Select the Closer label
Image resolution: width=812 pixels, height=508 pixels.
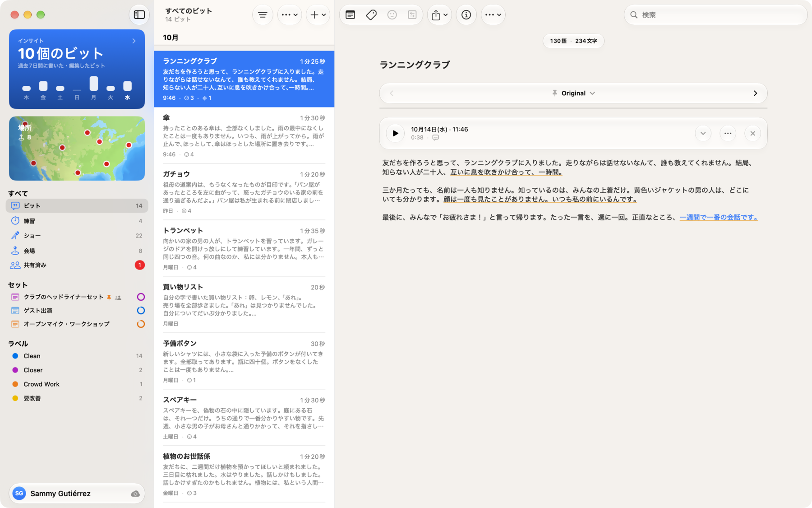pyautogui.click(x=77, y=370)
